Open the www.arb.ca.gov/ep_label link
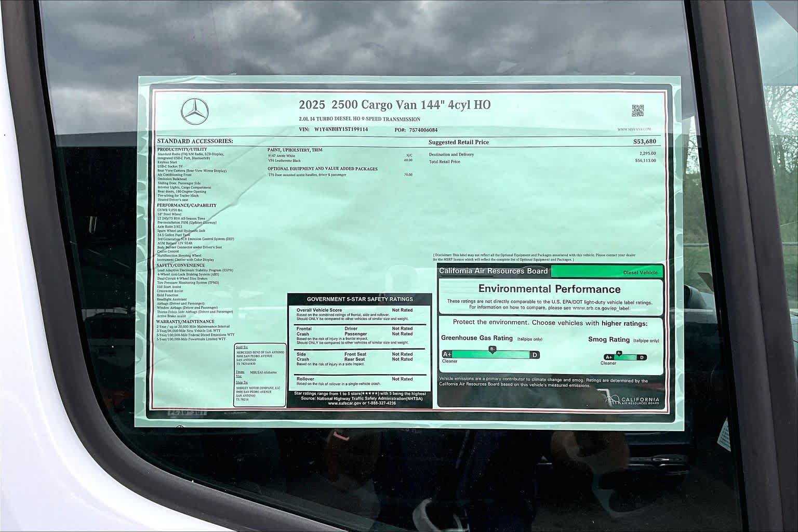 (x=601, y=308)
